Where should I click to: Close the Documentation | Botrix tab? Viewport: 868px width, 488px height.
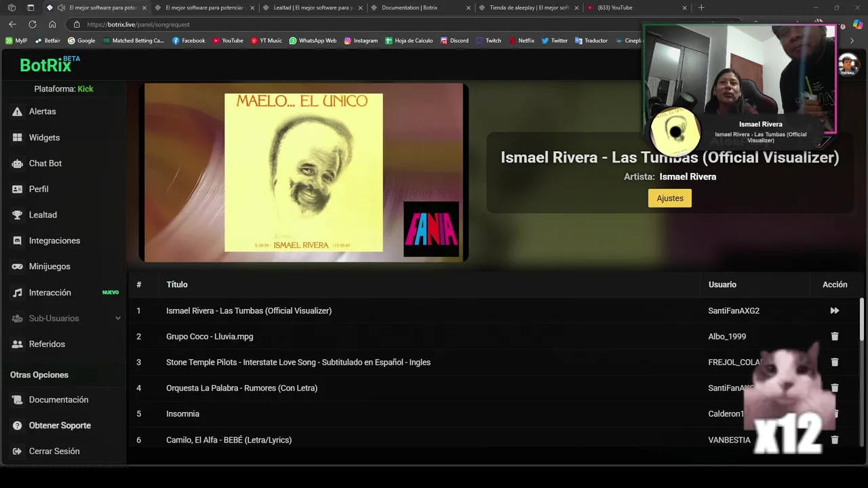click(468, 7)
